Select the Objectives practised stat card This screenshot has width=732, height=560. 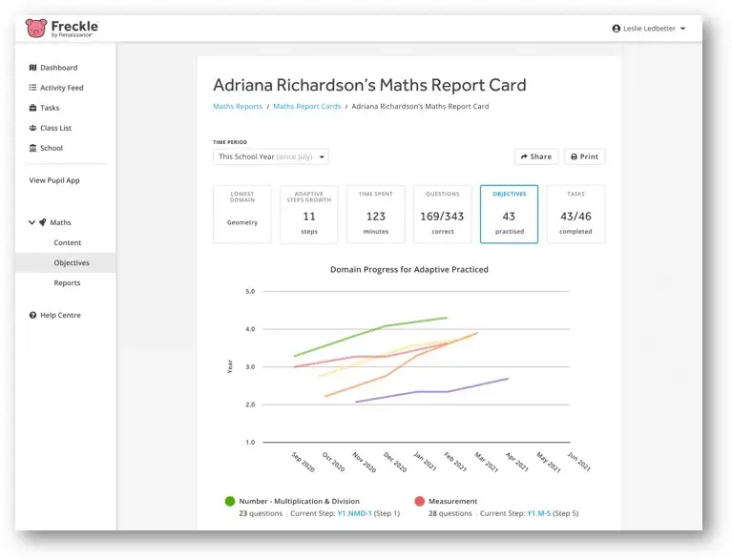(x=509, y=215)
